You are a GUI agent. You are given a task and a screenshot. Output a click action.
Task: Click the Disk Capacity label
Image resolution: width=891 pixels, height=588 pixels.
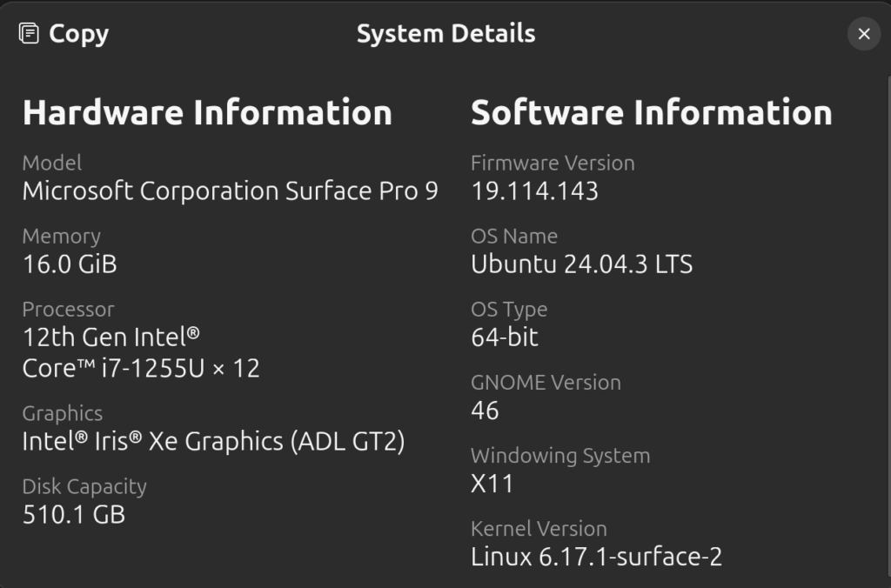(84, 487)
